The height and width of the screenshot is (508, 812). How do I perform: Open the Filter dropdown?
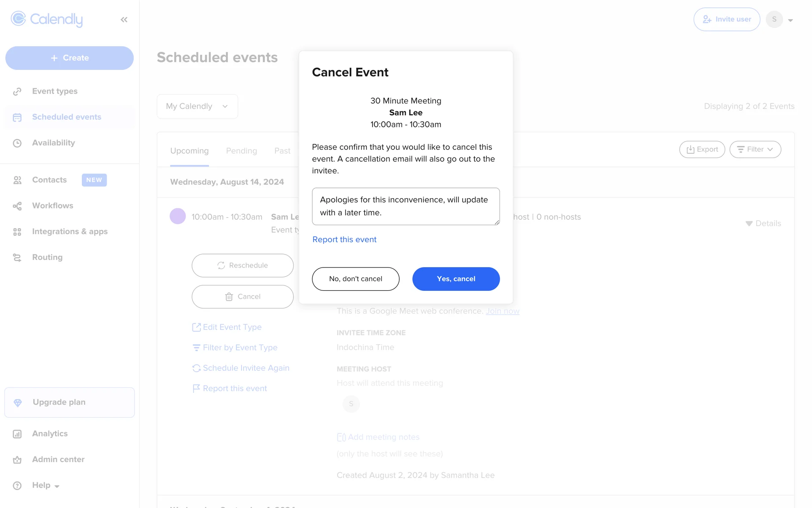pyautogui.click(x=755, y=149)
